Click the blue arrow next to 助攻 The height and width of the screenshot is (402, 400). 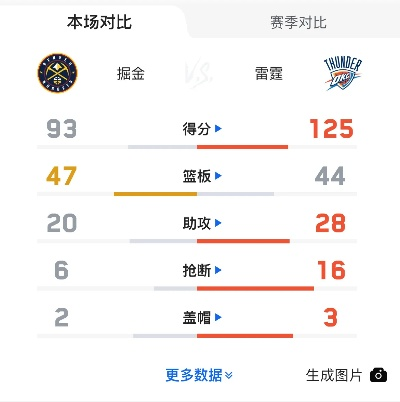218,223
